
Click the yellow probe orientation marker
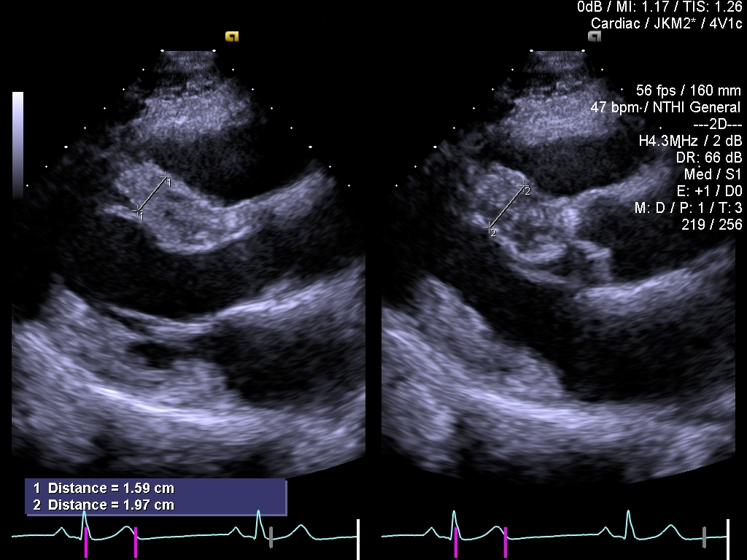click(x=232, y=36)
